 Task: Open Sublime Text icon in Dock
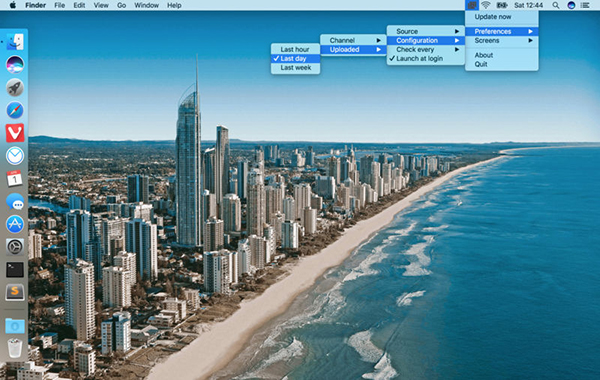coord(15,292)
